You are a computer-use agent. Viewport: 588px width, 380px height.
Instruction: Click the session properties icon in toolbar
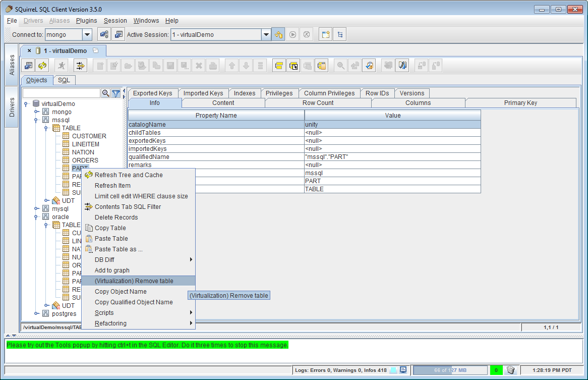[29, 66]
